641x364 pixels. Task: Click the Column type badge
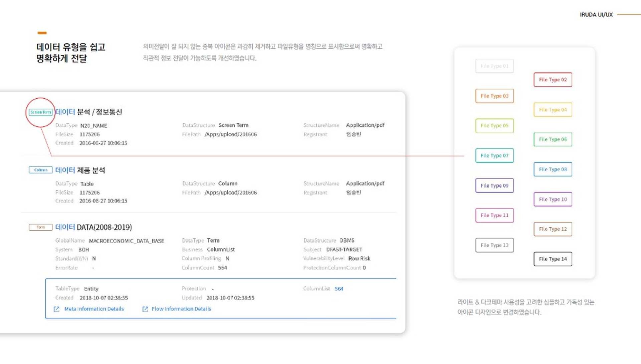(x=41, y=170)
